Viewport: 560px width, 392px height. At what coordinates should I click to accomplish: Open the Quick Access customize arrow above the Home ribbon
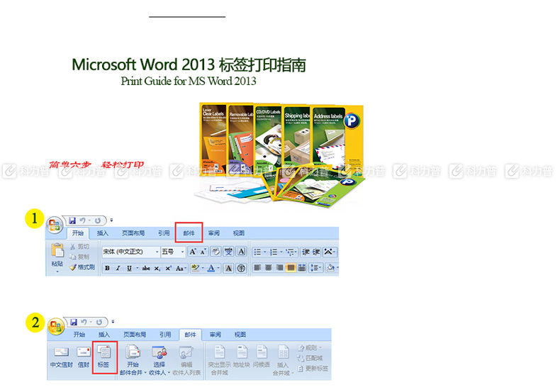111,220
